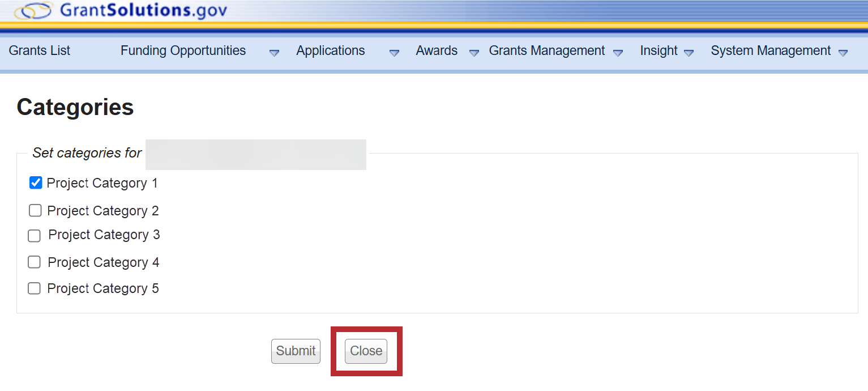The image size is (868, 391).
Task: Select the Applications menu
Action: pyautogui.click(x=330, y=51)
